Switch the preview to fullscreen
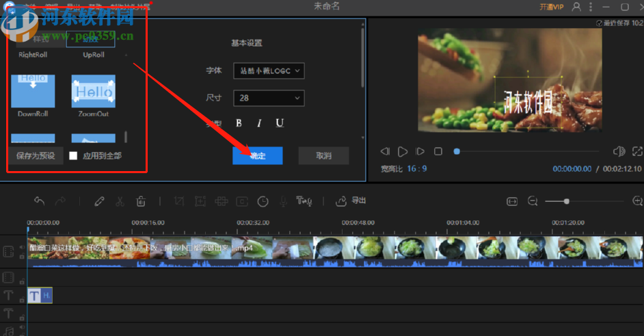Screen dimensions: 644x336 (637, 151)
